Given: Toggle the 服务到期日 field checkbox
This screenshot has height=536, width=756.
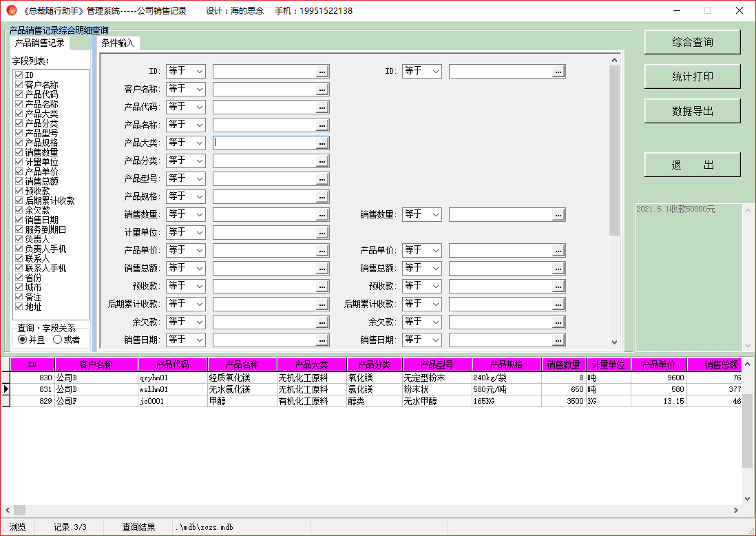Looking at the screenshot, I should (x=19, y=229).
